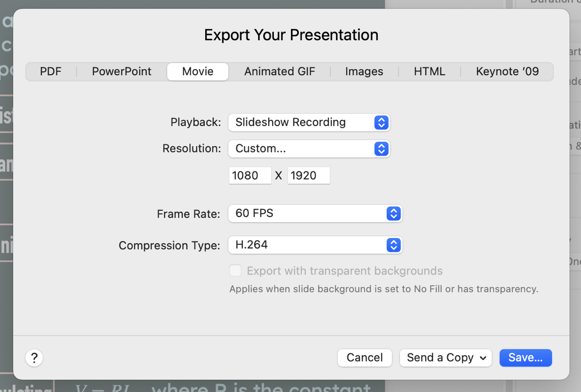Switch to the Images tab
Screen dimensions: 581x392
[x=364, y=72]
